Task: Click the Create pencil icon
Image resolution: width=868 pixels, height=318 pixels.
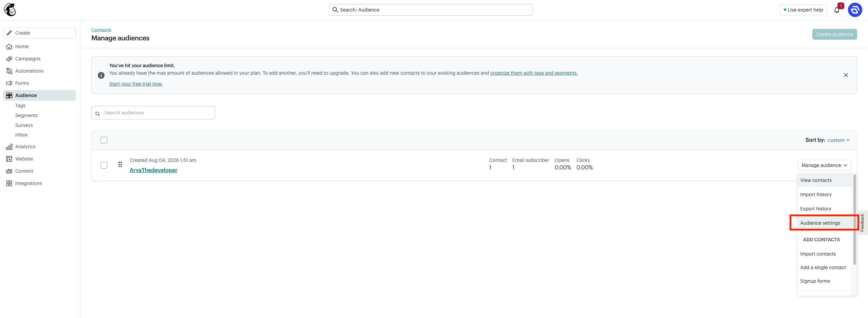Action: click(9, 33)
